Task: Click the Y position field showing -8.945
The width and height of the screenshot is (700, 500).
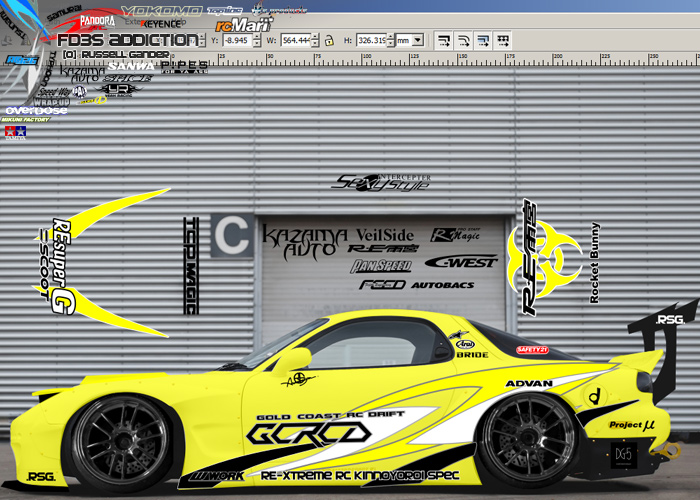Action: [237, 40]
